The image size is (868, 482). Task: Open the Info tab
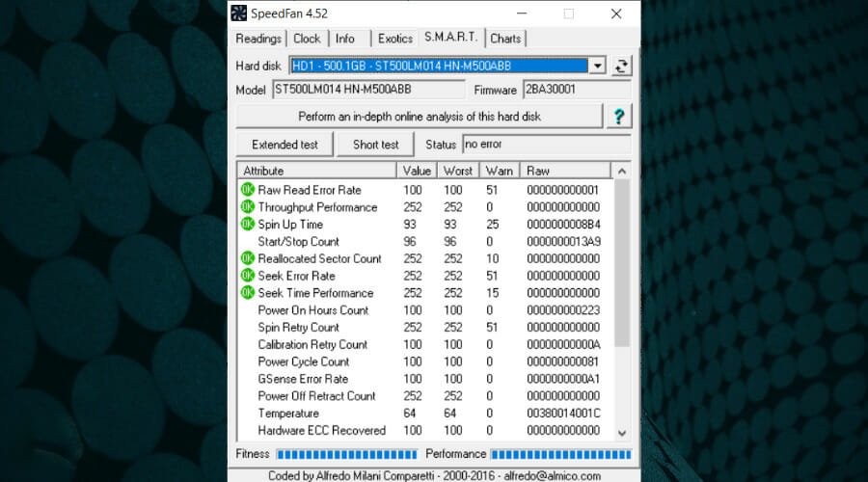[x=345, y=39]
